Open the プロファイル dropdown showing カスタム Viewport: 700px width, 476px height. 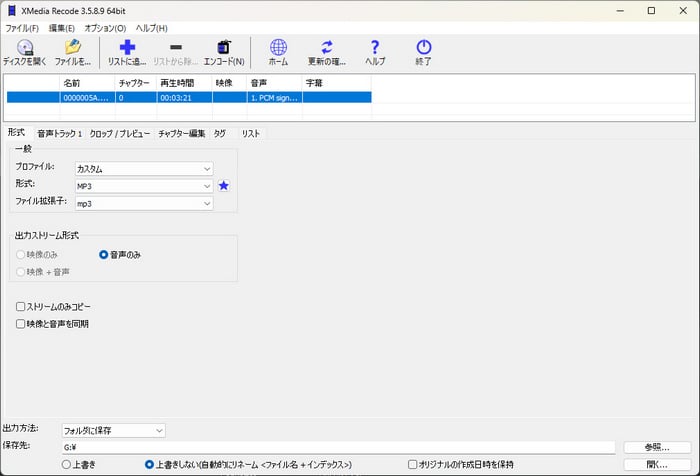point(144,169)
